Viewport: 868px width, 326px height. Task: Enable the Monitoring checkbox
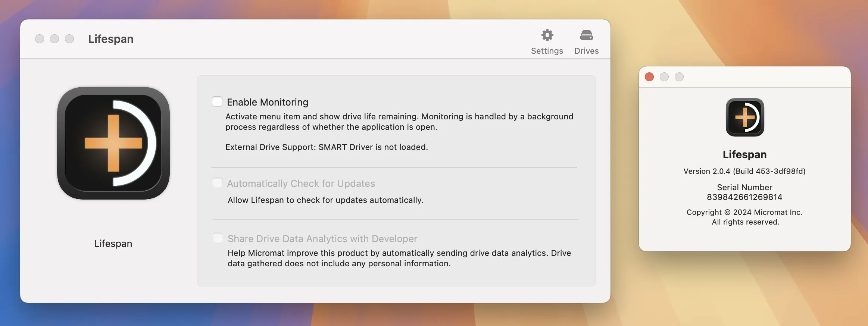coord(217,101)
